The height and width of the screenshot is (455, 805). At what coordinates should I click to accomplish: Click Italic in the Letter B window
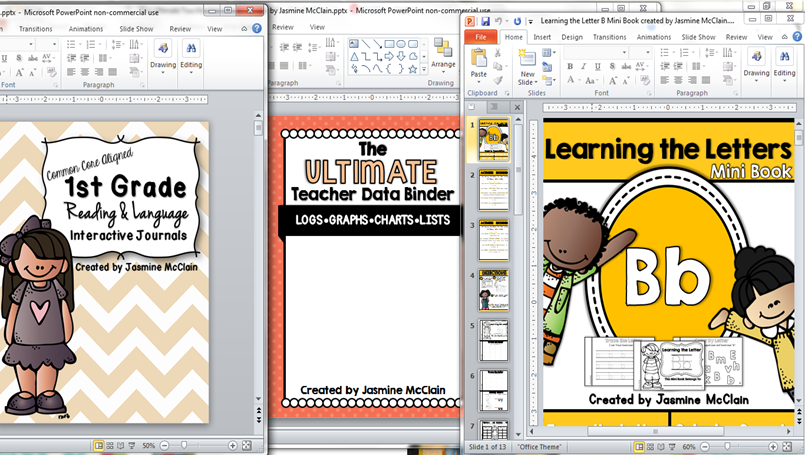click(x=584, y=66)
